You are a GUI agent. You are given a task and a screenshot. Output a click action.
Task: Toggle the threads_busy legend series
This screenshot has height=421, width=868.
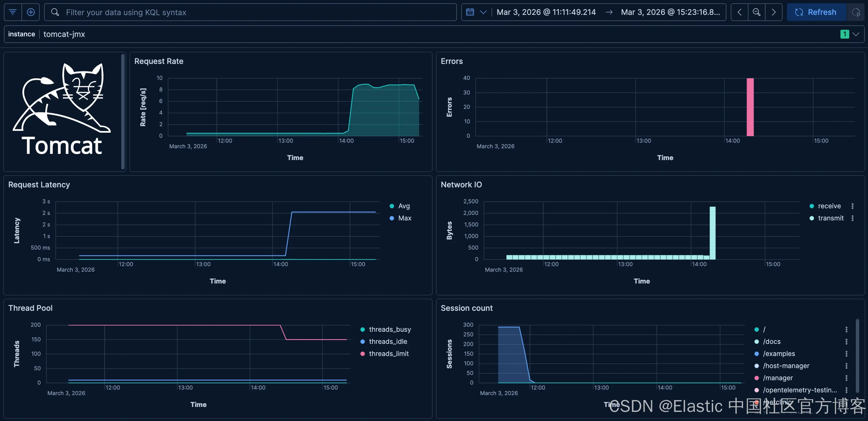pyautogui.click(x=390, y=330)
